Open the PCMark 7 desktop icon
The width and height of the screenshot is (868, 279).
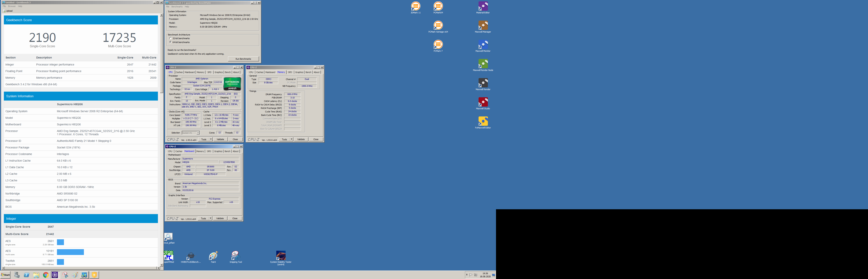pos(438,46)
